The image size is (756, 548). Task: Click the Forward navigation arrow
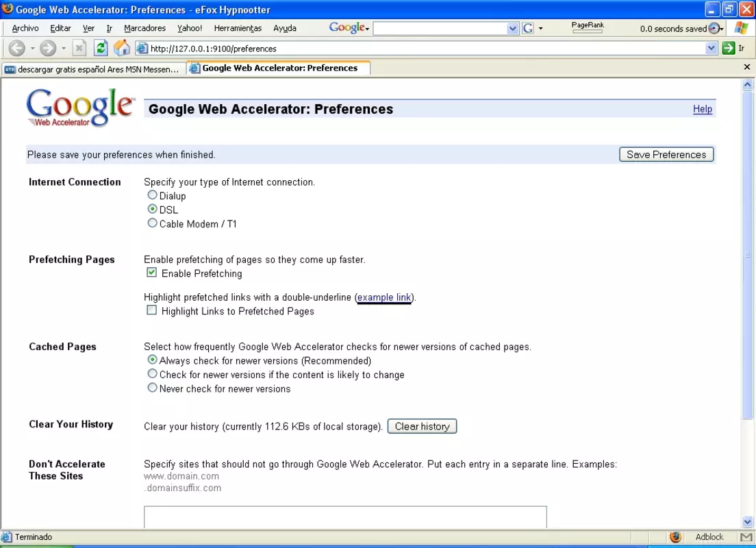tap(48, 48)
